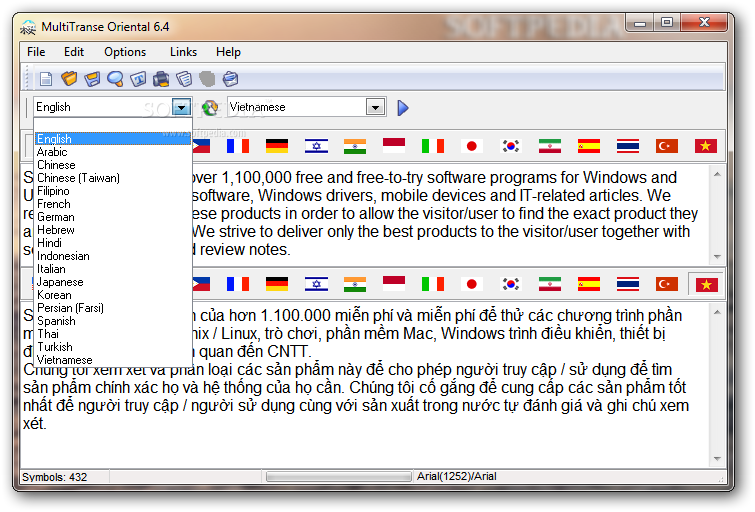Open the magnifier search tool

point(115,79)
